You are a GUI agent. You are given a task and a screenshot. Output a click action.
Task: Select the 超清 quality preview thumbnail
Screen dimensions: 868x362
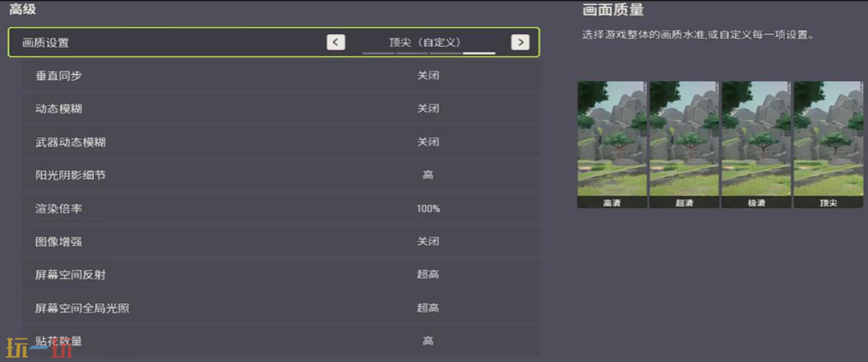684,144
